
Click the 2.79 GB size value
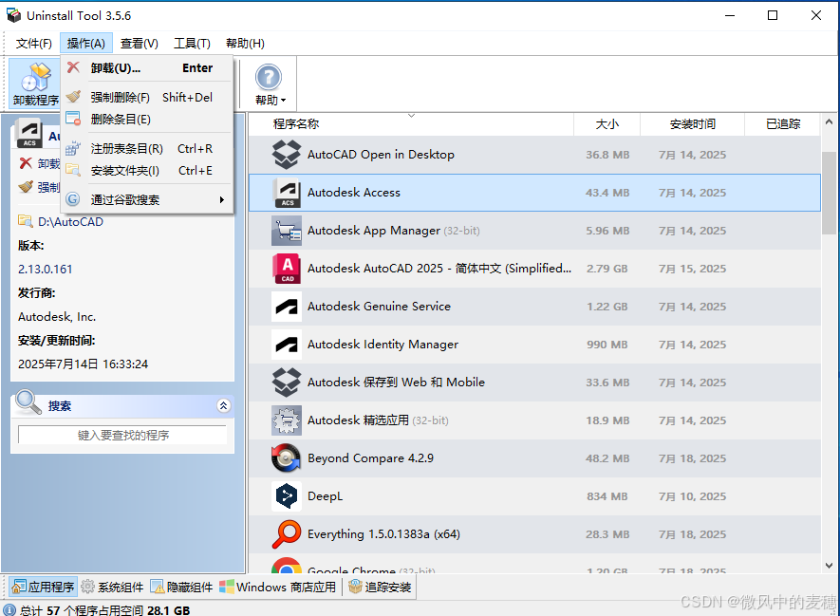click(607, 269)
